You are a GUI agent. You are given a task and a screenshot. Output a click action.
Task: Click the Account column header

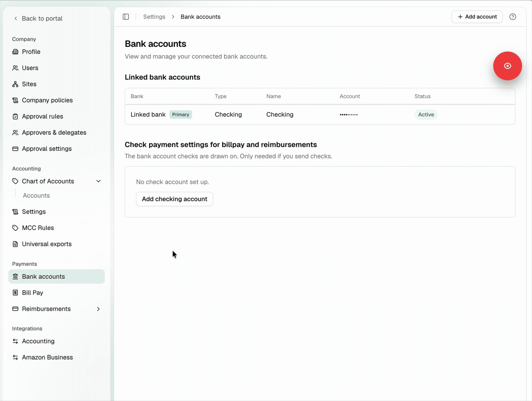point(349,96)
